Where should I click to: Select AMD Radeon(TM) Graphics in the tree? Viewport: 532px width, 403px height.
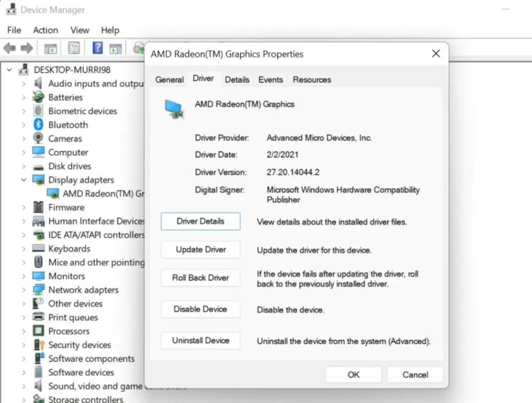point(96,193)
